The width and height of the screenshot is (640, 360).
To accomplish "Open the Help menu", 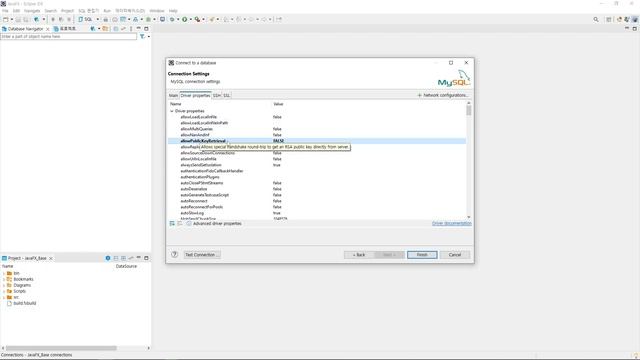I will (x=173, y=11).
